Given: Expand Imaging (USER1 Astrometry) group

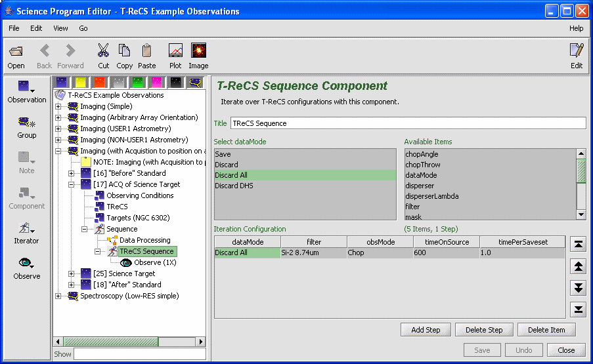Looking at the screenshot, I should [x=58, y=129].
